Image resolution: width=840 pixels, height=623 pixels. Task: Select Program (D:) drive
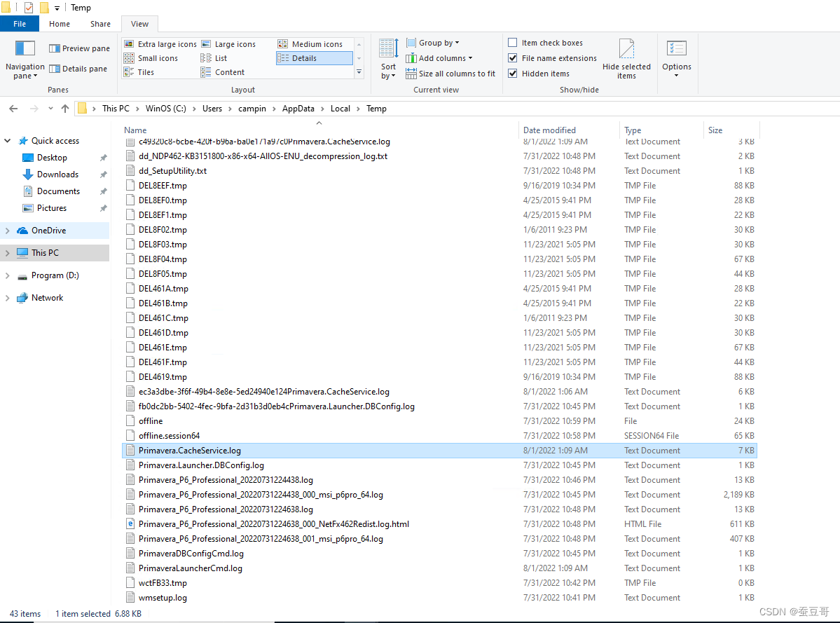coord(55,275)
